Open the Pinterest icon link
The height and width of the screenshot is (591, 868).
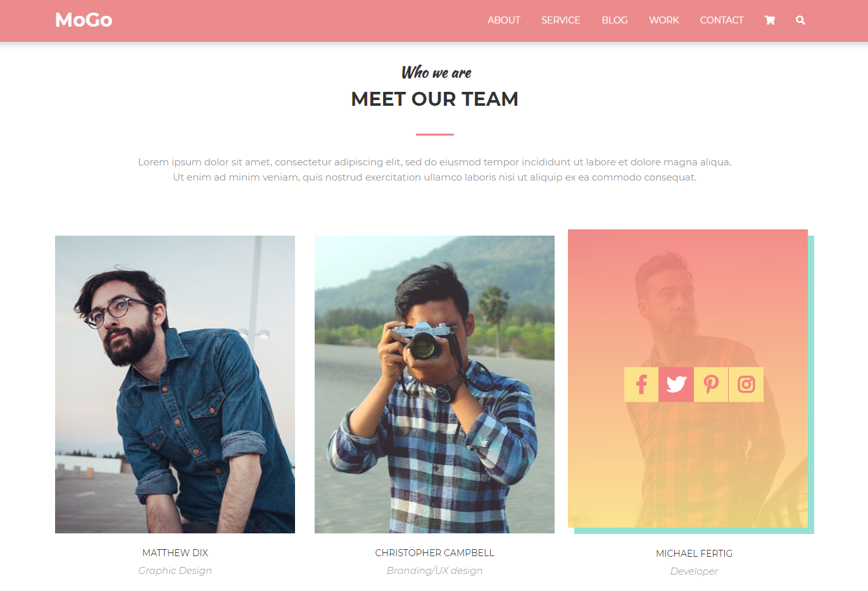pyautogui.click(x=711, y=384)
